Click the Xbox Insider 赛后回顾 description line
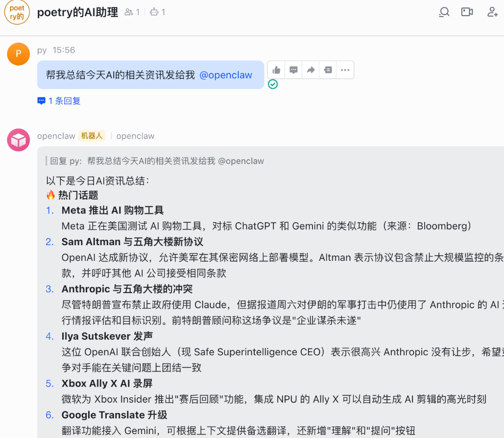The image size is (504, 438). 274,399
